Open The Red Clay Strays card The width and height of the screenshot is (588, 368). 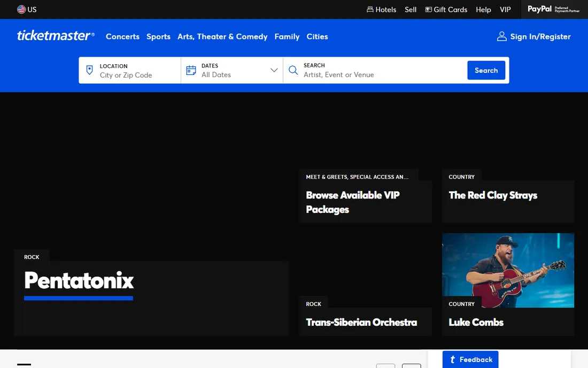point(508,196)
